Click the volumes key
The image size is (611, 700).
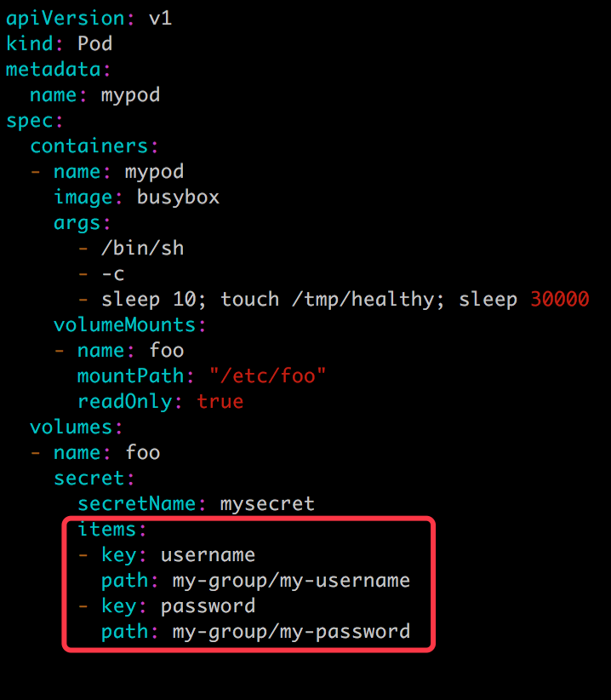(72, 427)
